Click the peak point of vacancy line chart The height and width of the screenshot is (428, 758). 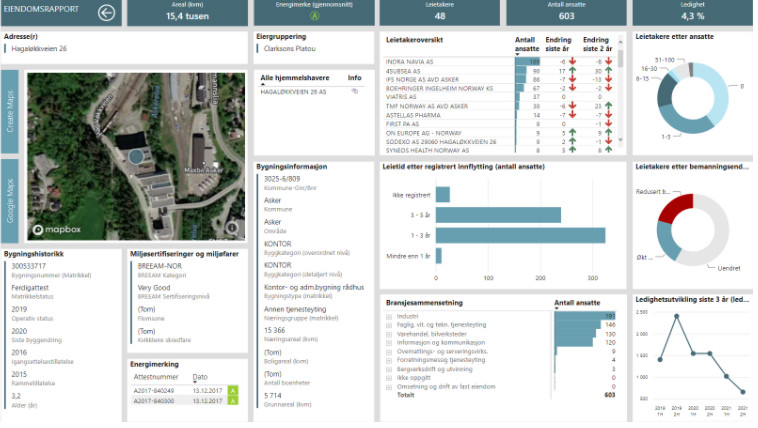676,316
